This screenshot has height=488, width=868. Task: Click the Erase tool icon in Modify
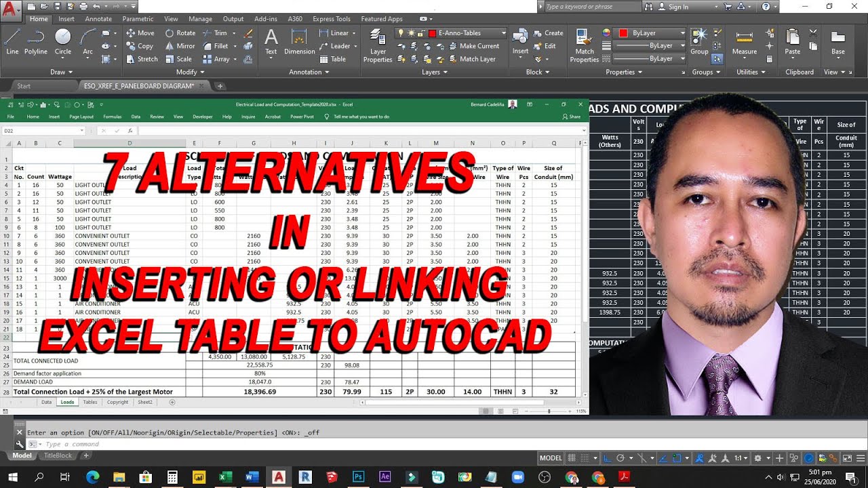(248, 33)
